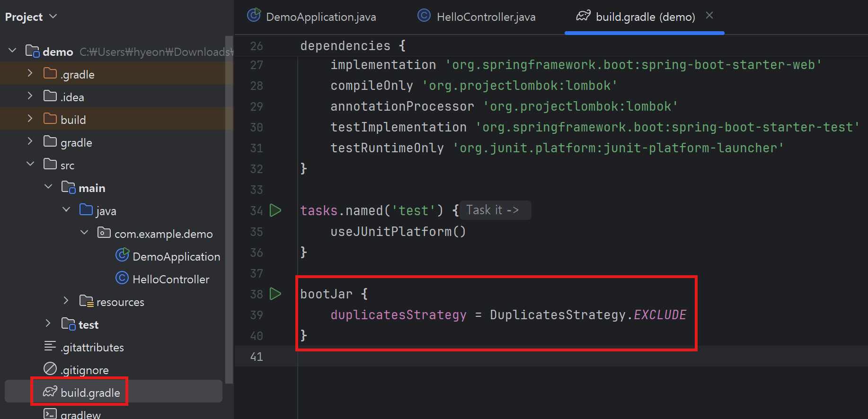Click 'junit-platform-launcher' dependency string
868x419 pixels.
click(x=618, y=148)
